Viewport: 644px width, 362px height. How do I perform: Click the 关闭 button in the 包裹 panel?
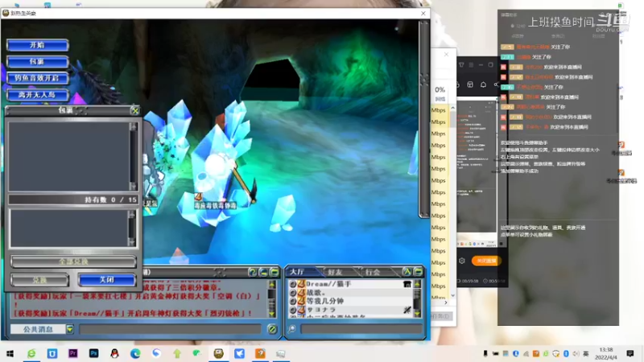(x=107, y=279)
